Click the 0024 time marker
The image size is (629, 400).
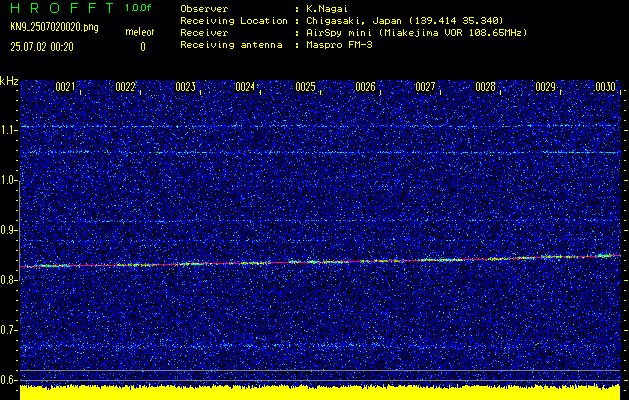[245, 87]
